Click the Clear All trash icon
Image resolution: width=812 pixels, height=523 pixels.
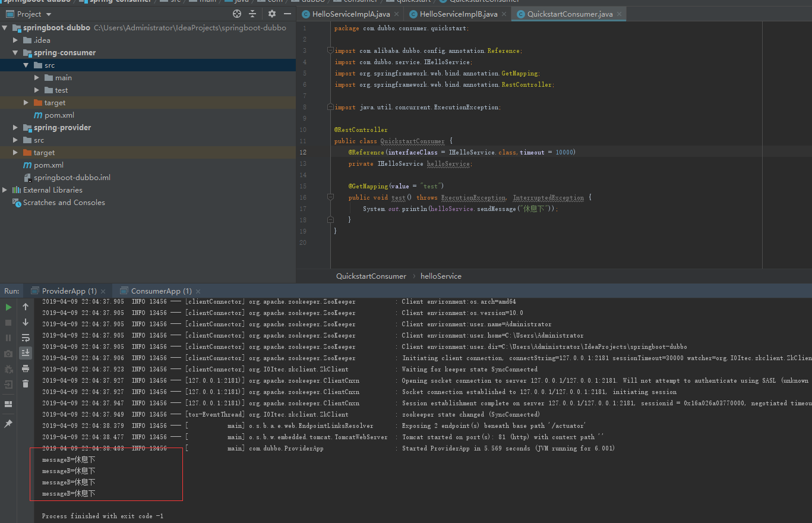[x=26, y=384]
